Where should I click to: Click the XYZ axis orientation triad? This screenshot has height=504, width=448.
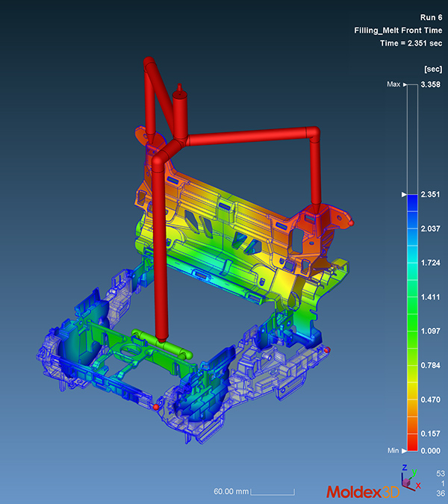coord(411,478)
